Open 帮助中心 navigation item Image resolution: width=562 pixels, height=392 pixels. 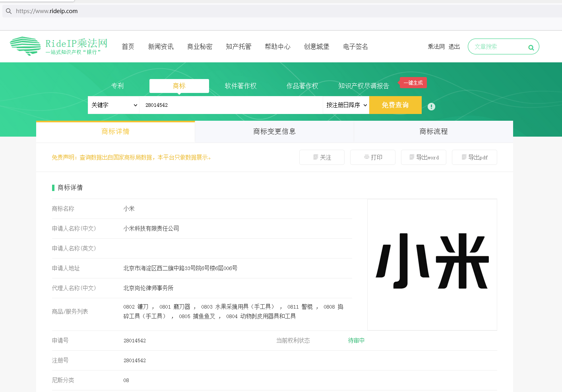[277, 46]
